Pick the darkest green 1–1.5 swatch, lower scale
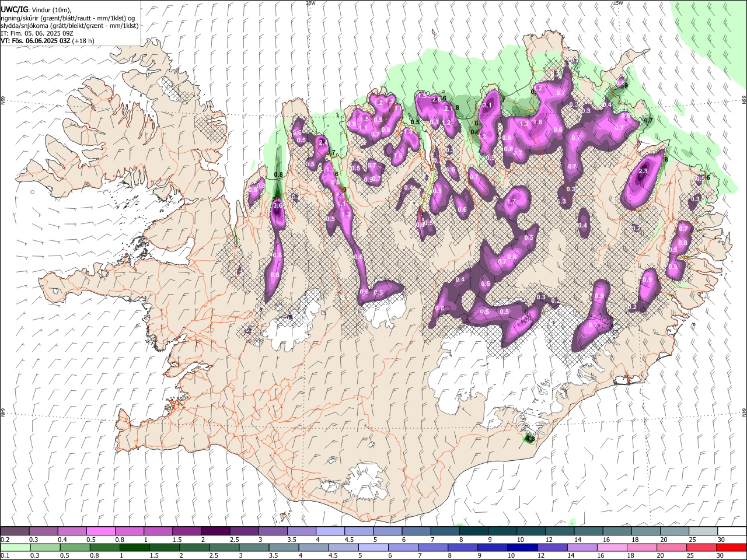 [x=134, y=547]
